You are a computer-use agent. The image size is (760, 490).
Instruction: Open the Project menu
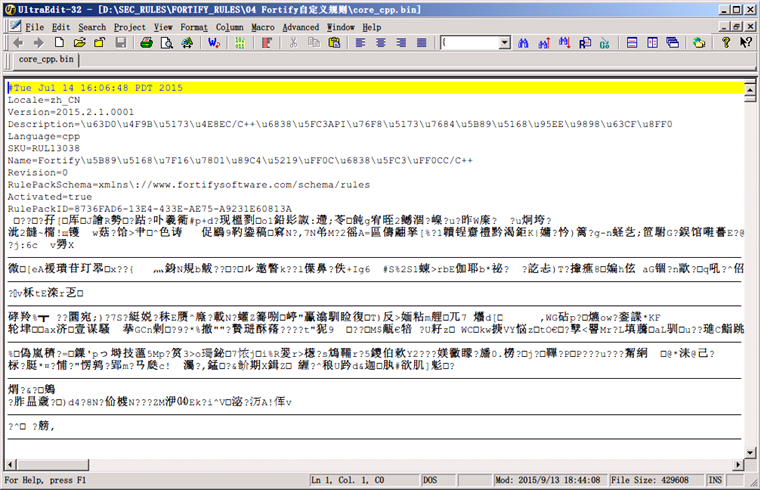(x=129, y=27)
